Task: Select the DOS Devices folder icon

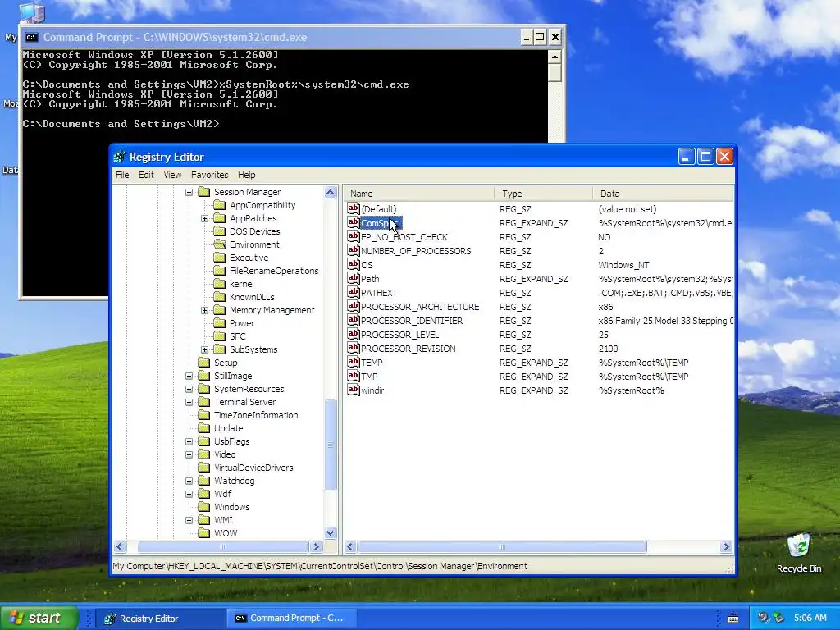Action: [x=219, y=231]
